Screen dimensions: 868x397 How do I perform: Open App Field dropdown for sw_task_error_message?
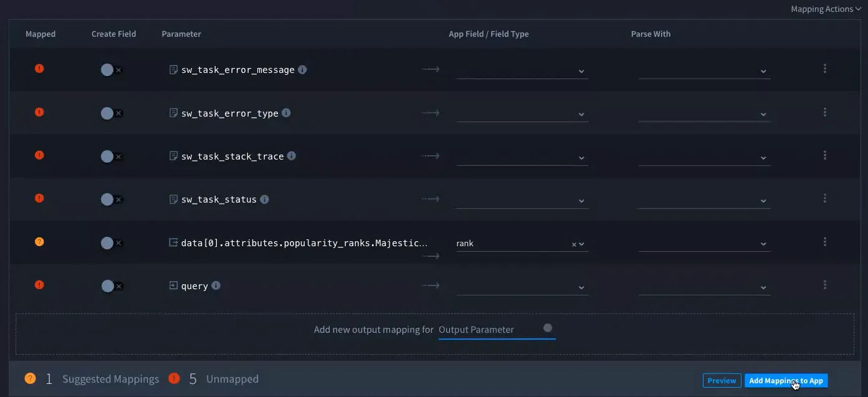(522, 71)
